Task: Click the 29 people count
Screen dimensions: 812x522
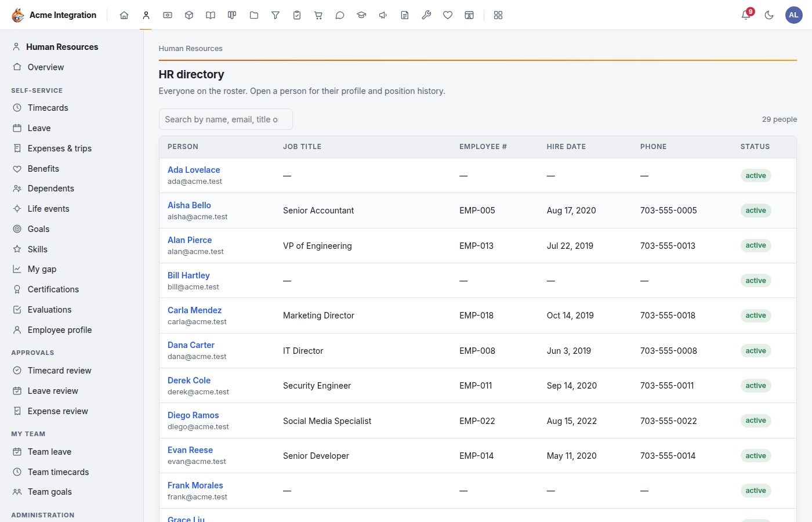Action: pos(780,119)
